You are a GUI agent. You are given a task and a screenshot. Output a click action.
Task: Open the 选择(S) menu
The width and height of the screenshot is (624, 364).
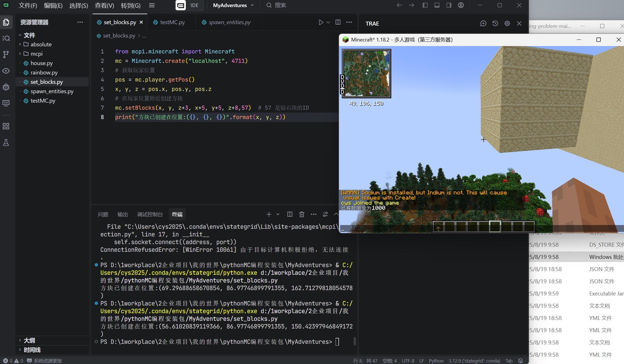tap(79, 5)
